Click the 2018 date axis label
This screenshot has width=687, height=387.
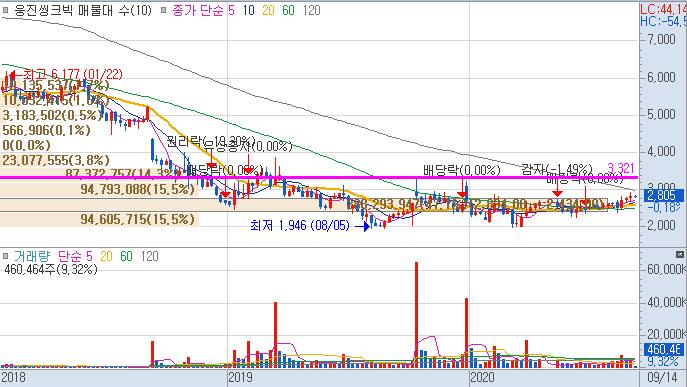coord(13,377)
